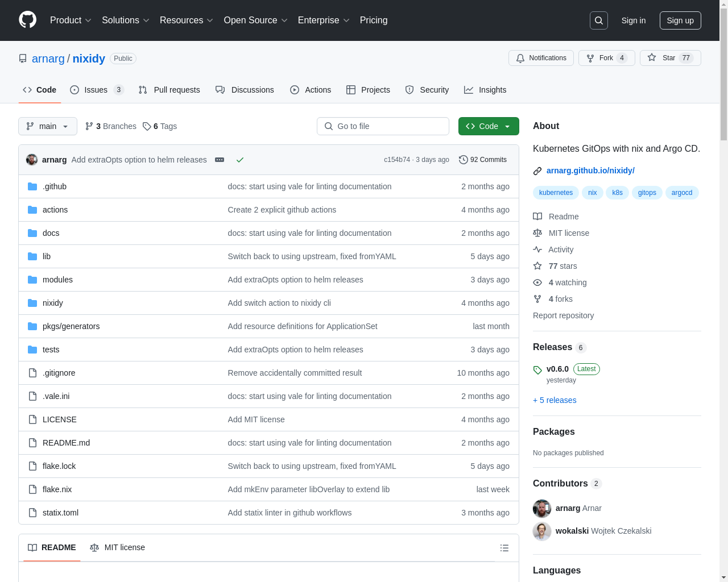This screenshot has width=728, height=582.
Task: Open the Projects tab
Action: point(368,90)
